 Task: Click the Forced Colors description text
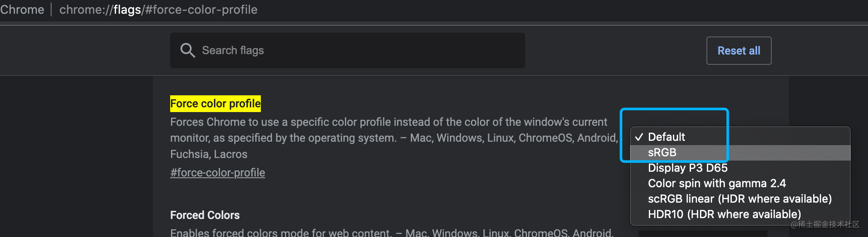click(391, 232)
